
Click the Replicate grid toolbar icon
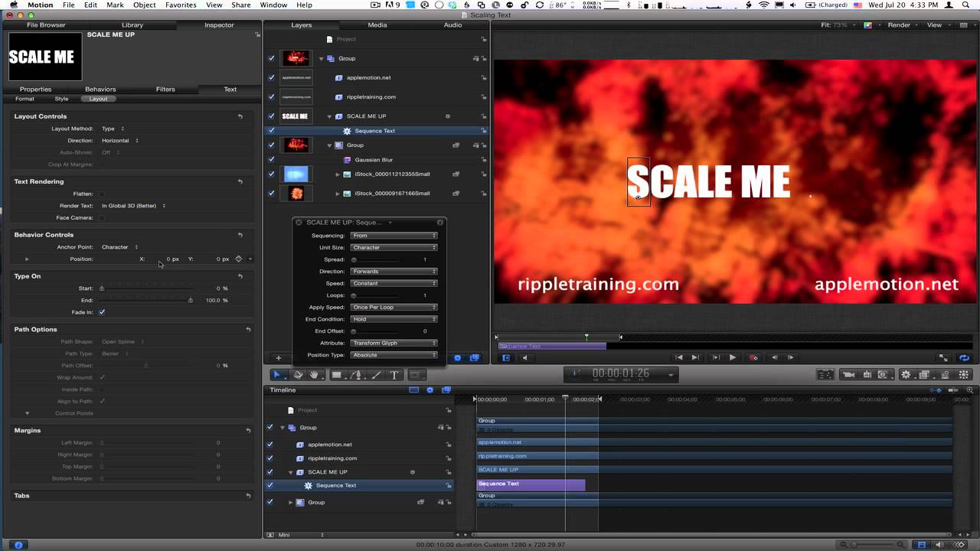click(x=963, y=375)
